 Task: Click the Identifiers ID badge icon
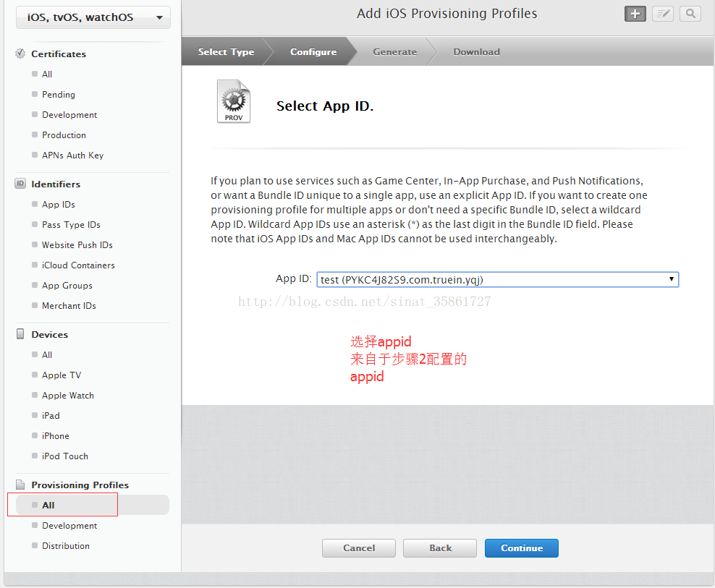pyautogui.click(x=20, y=184)
